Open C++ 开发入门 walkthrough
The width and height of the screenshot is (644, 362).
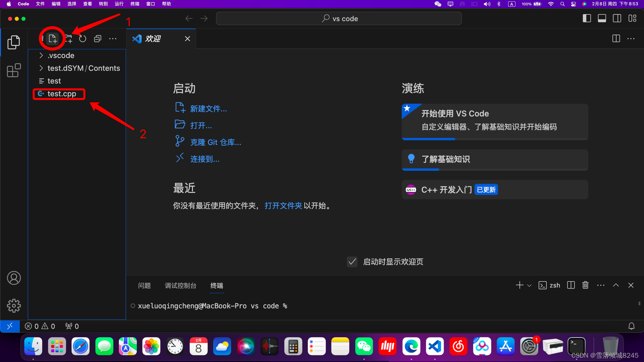(495, 190)
